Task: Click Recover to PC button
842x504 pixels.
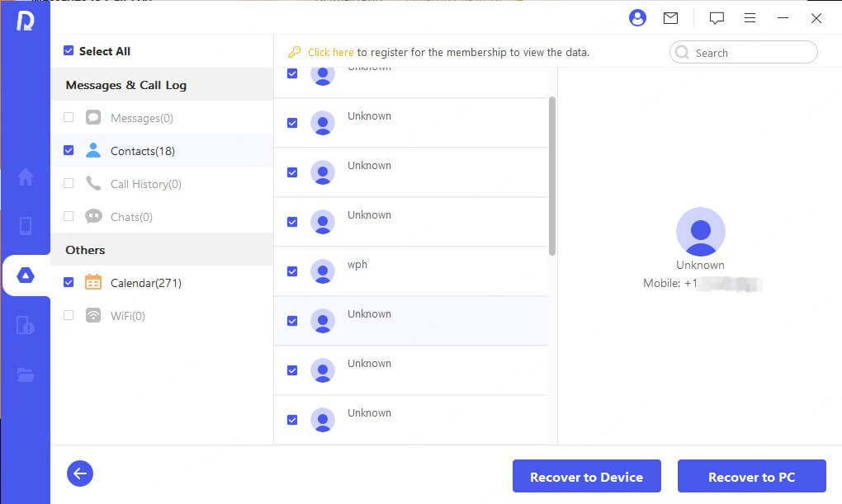Action: [x=751, y=476]
